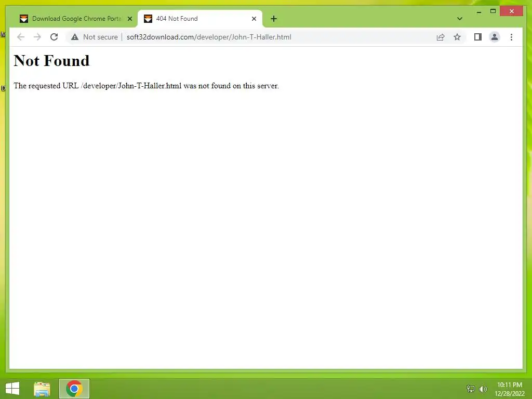
Task: Select the 404 Not Found tab
Action: coord(199,19)
